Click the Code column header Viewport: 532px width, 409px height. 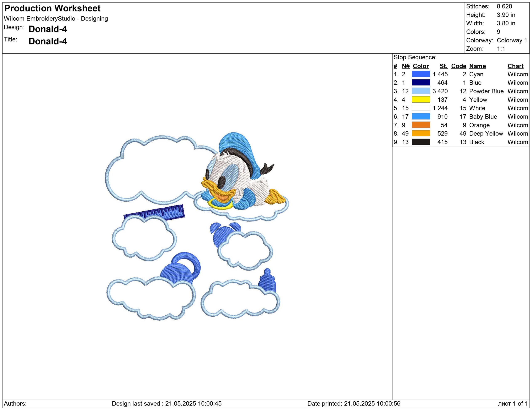tap(458, 66)
